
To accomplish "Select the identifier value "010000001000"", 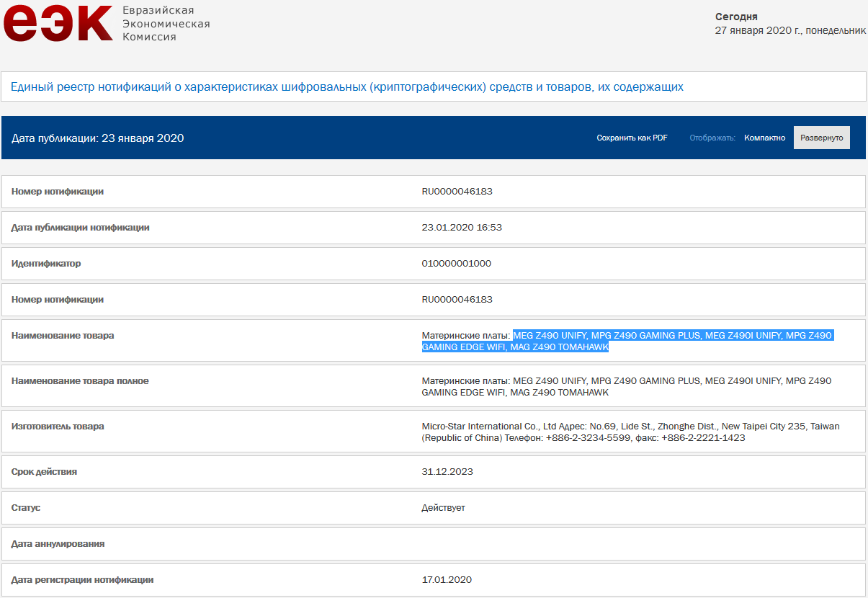I will click(457, 264).
